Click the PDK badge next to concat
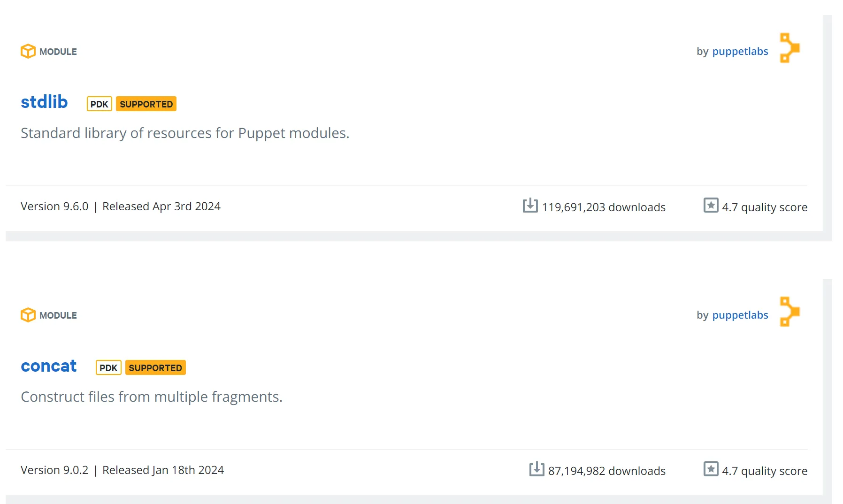843x504 pixels. click(x=108, y=367)
